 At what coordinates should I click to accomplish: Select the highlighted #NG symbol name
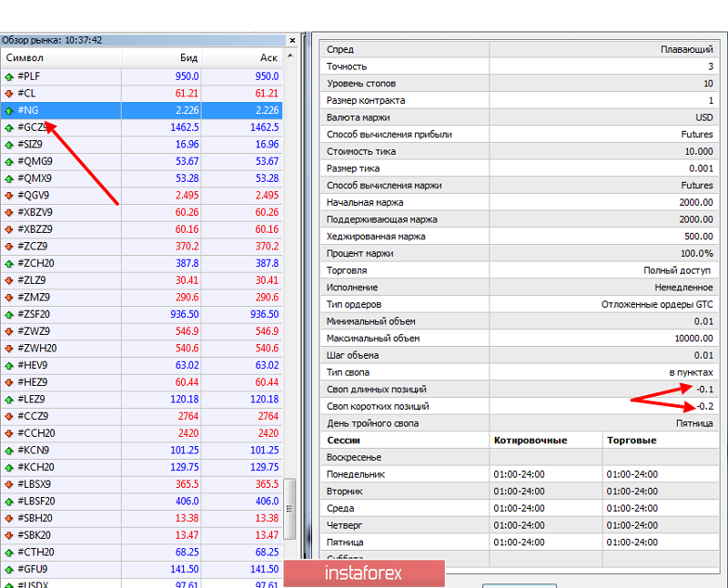28,110
